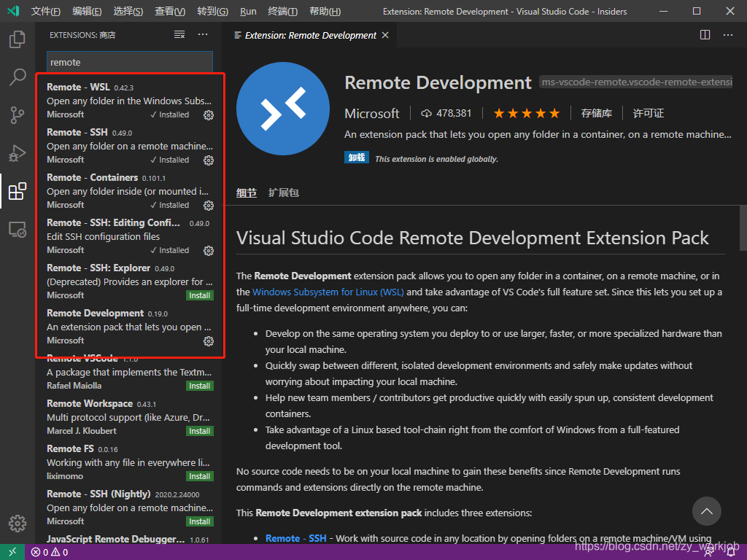This screenshot has height=560, width=747.
Task: Open manage gear for Remote - SSH: Editing Config
Action: (209, 251)
